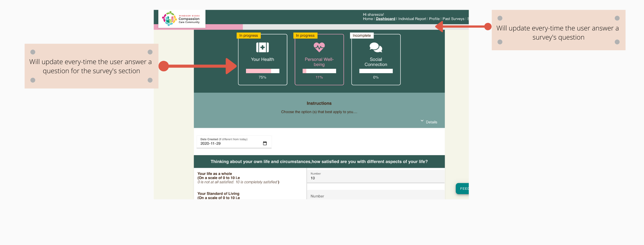Screen dimensions: 644x245
Task: Click the empty Number field for Standard of Living
Action: pyautogui.click(x=375, y=196)
